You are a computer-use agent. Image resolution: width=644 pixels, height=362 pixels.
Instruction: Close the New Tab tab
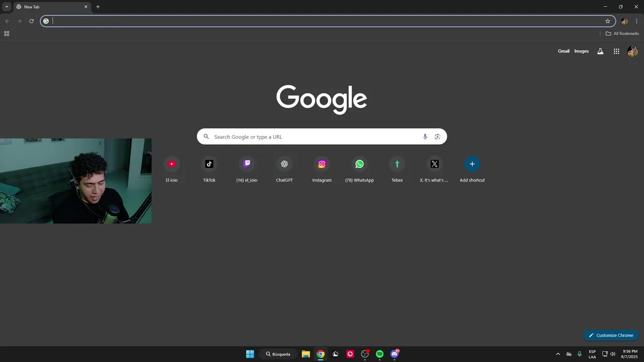[86, 7]
